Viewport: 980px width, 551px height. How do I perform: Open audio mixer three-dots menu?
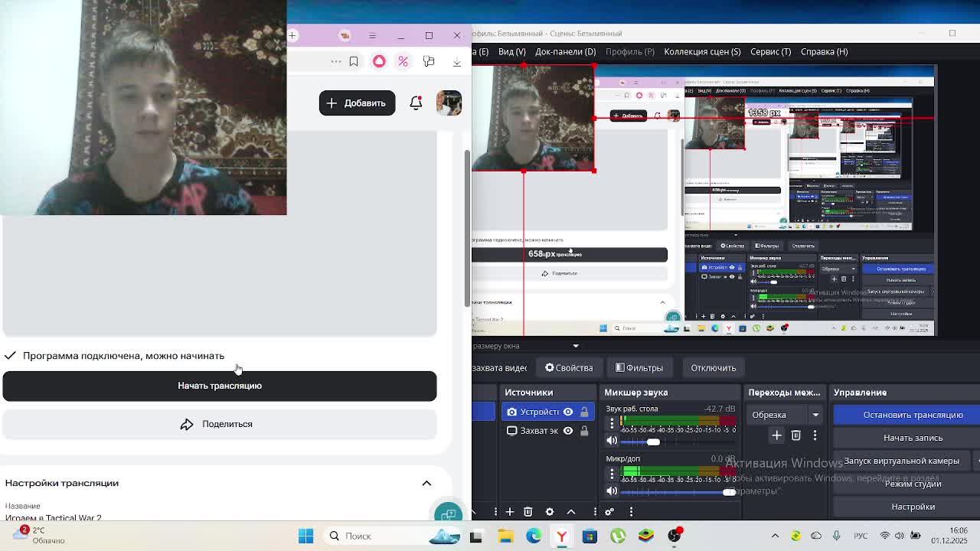[x=631, y=511]
